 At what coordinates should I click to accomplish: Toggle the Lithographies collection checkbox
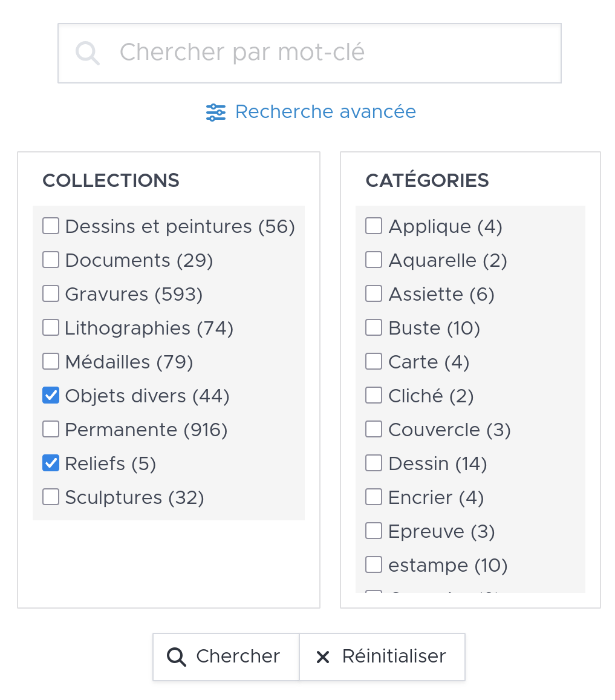click(51, 328)
